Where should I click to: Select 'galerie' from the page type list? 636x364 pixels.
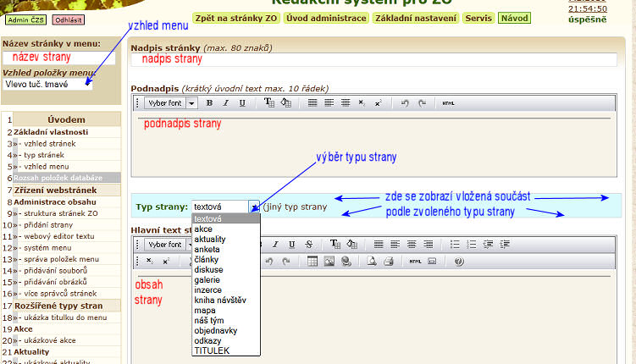pyautogui.click(x=208, y=279)
